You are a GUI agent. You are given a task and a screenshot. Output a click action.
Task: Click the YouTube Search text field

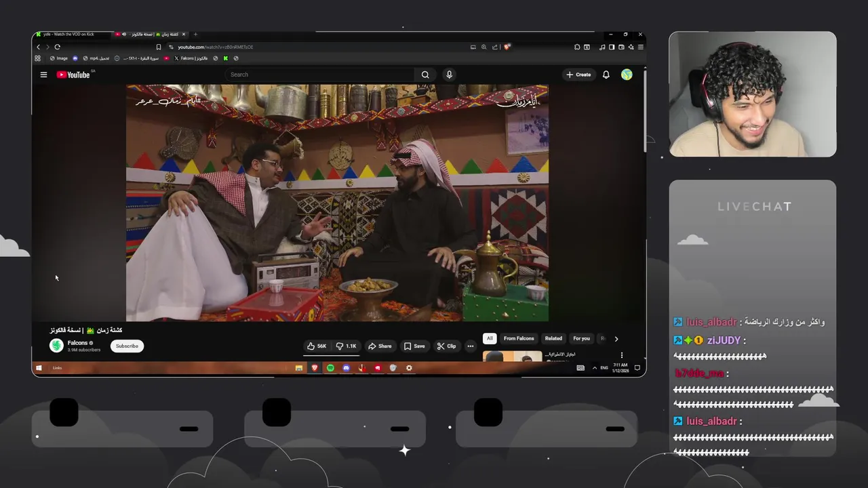tap(320, 75)
